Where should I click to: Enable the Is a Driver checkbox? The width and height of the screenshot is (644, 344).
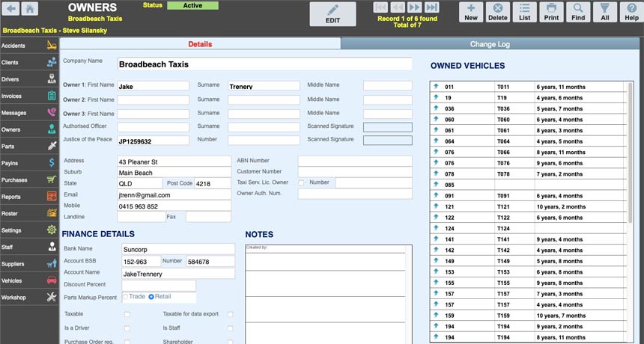point(127,328)
